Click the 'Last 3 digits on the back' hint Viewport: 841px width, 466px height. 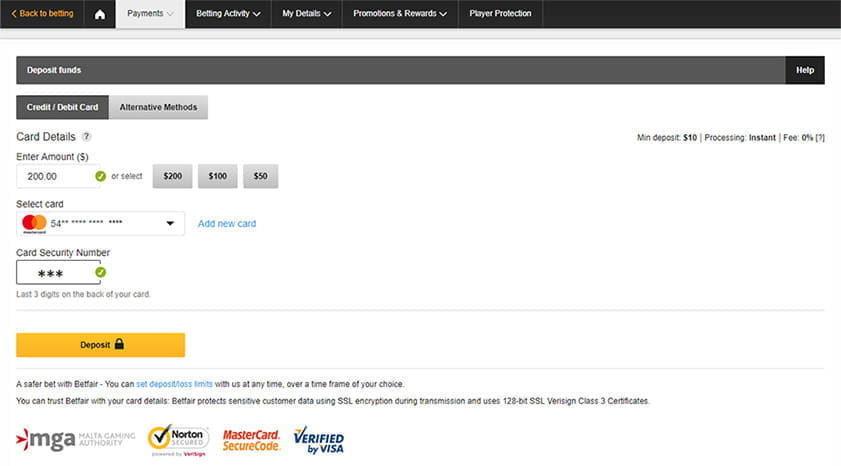pos(83,294)
